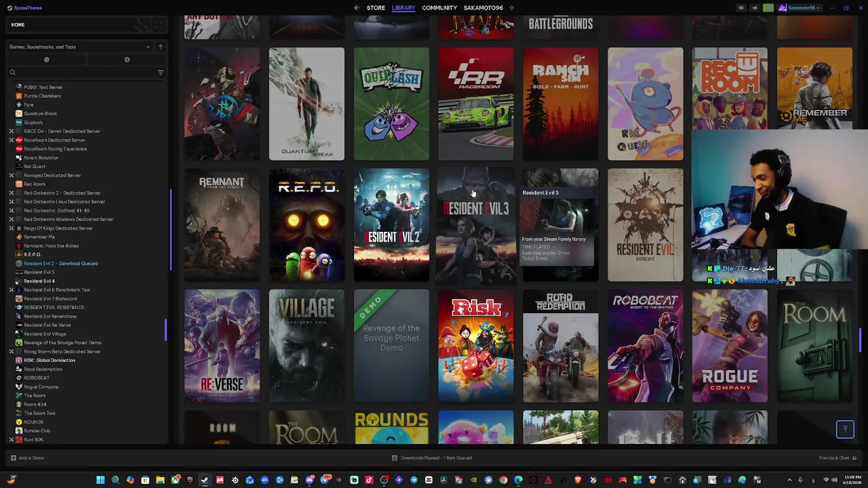Screen dimensions: 868x488
Task: Select RISK: Global Domination in the list
Action: click(x=49, y=360)
